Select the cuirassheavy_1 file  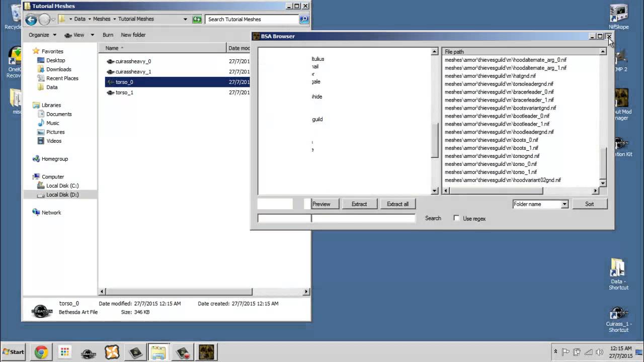[x=133, y=71]
